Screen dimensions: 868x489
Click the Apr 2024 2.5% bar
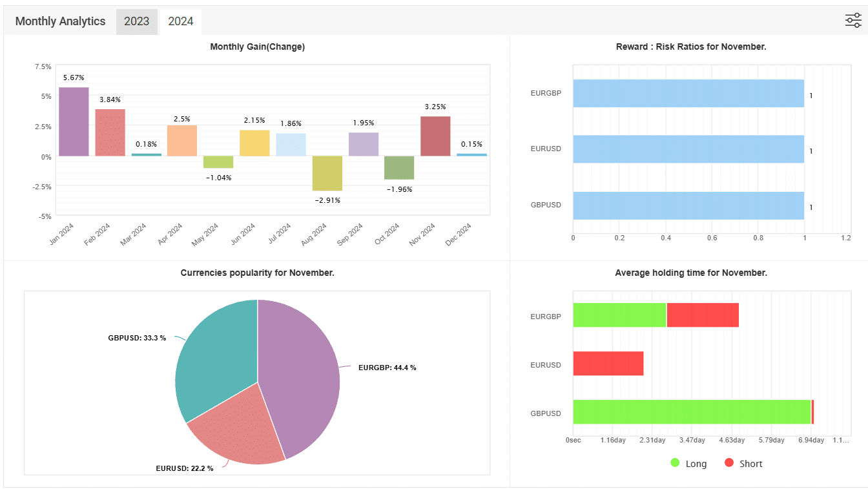(182, 140)
